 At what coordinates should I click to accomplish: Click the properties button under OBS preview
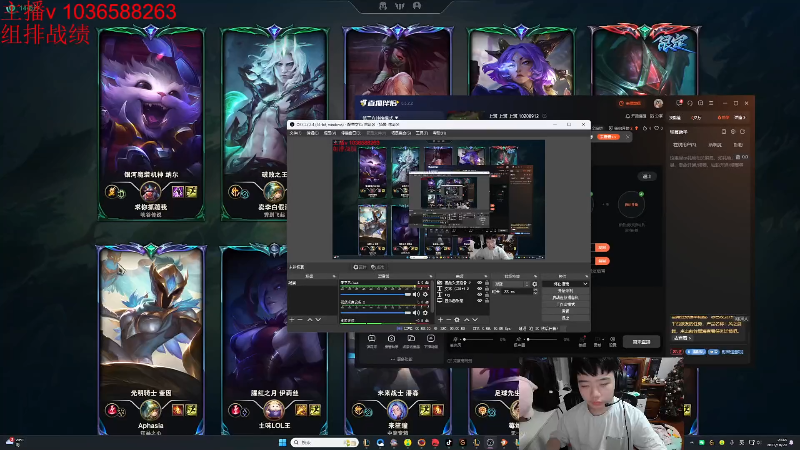[360, 267]
